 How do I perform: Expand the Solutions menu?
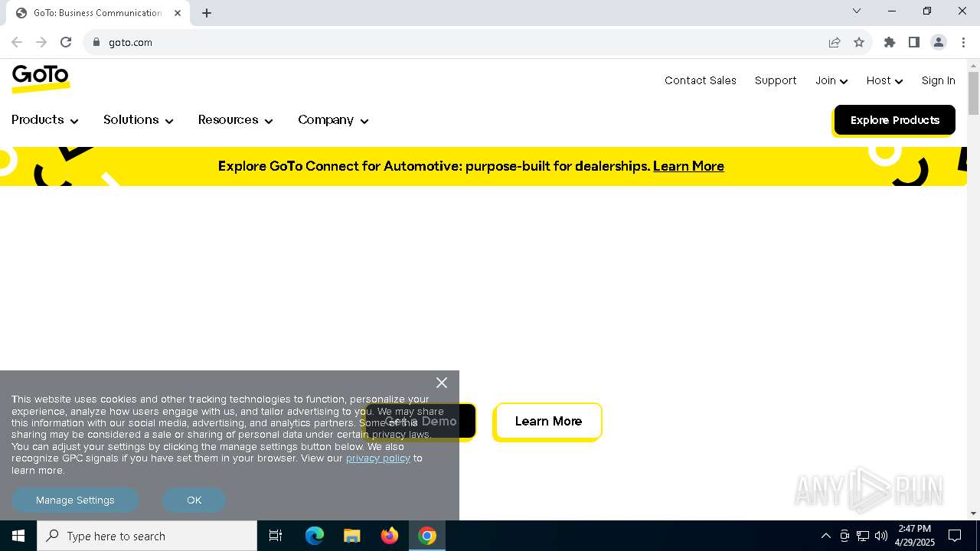tap(139, 120)
